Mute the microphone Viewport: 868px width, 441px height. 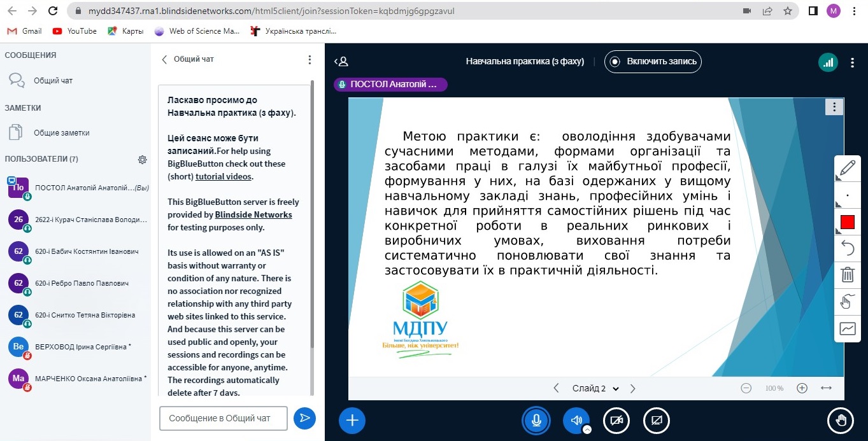[x=536, y=420]
